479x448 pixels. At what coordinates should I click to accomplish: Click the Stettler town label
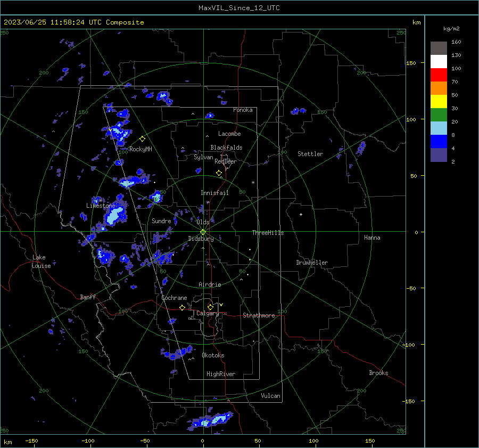tap(310, 154)
